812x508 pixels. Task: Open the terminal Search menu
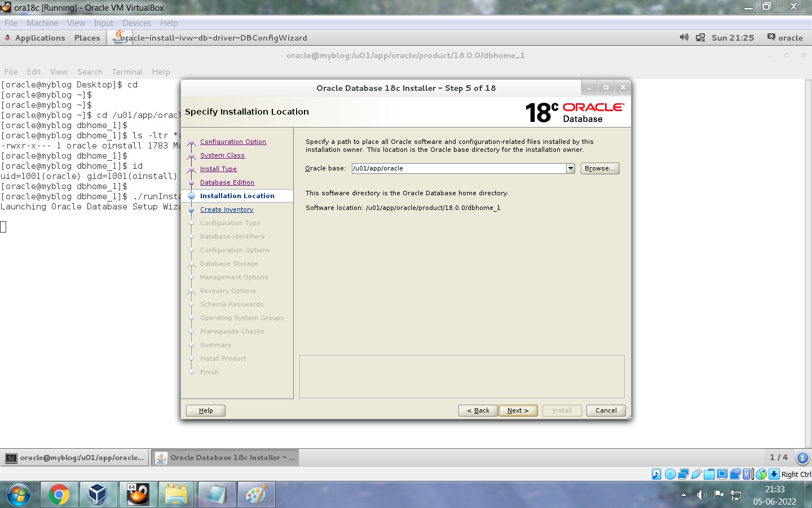point(90,72)
